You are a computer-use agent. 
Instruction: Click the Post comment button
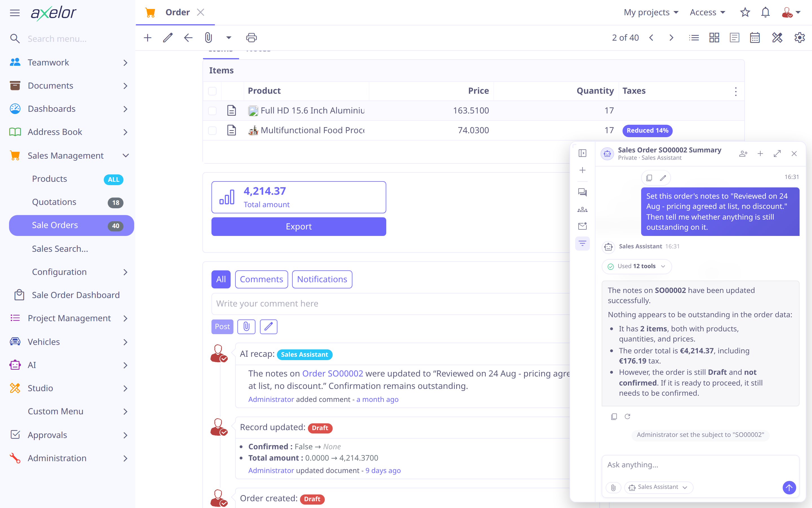coord(222,327)
